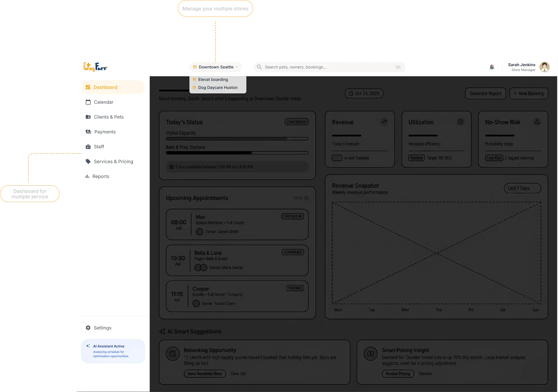Click the Staff badge icon
The width and height of the screenshot is (558, 392).
[x=88, y=147]
